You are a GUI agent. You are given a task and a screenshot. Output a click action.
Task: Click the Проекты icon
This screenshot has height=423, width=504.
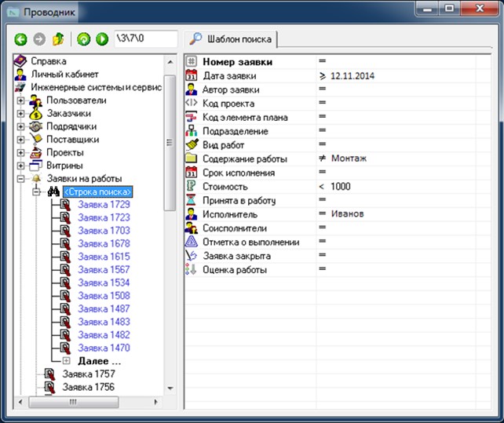[x=35, y=153]
